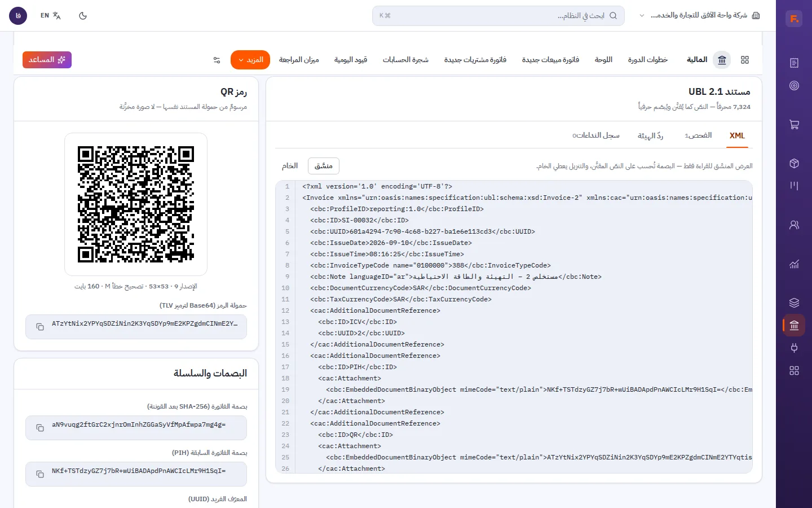Open the user avatar menu
Image resolution: width=812 pixels, height=508 pixels.
(18, 16)
